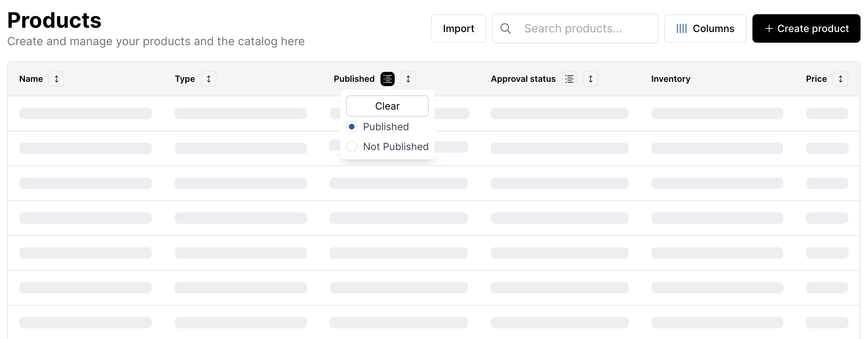
Task: Focus the Search products field
Action: click(583, 28)
